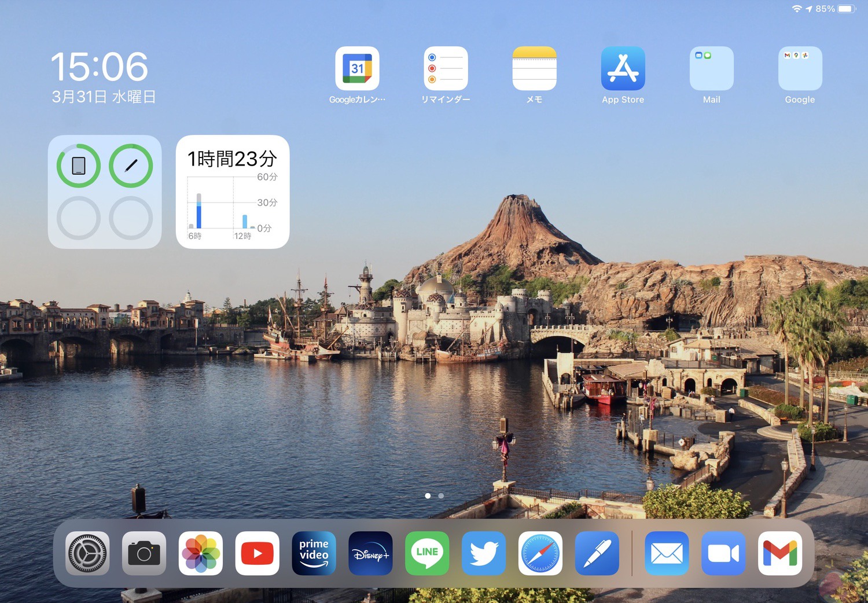Open the blue pen note-taking app

pyautogui.click(x=597, y=553)
